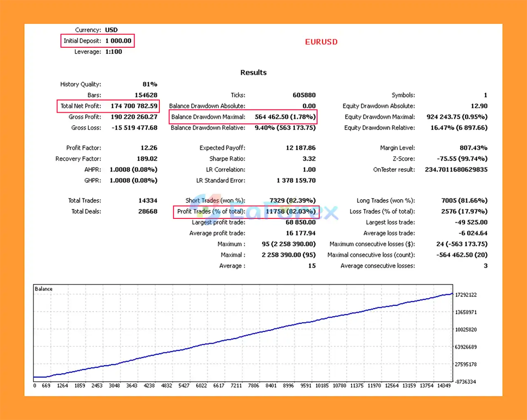Click the Balance label on the chart
Screen dimensions: 527x420
pyautogui.click(x=43, y=289)
